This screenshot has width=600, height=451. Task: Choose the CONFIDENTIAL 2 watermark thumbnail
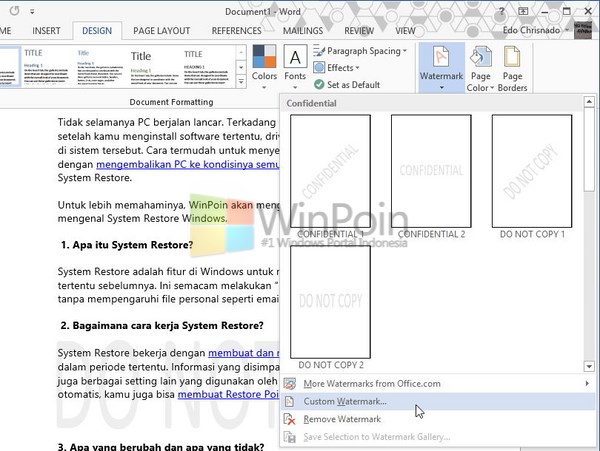click(431, 171)
